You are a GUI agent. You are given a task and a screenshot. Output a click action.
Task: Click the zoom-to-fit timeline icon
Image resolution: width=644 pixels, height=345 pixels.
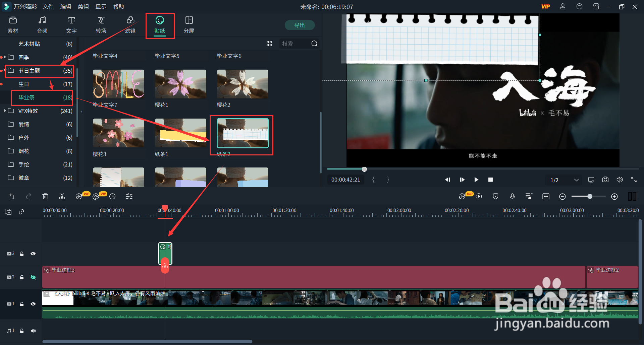[x=546, y=197]
